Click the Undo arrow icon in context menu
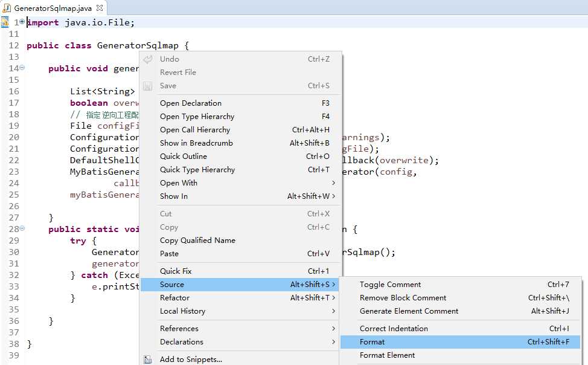 [x=148, y=59]
